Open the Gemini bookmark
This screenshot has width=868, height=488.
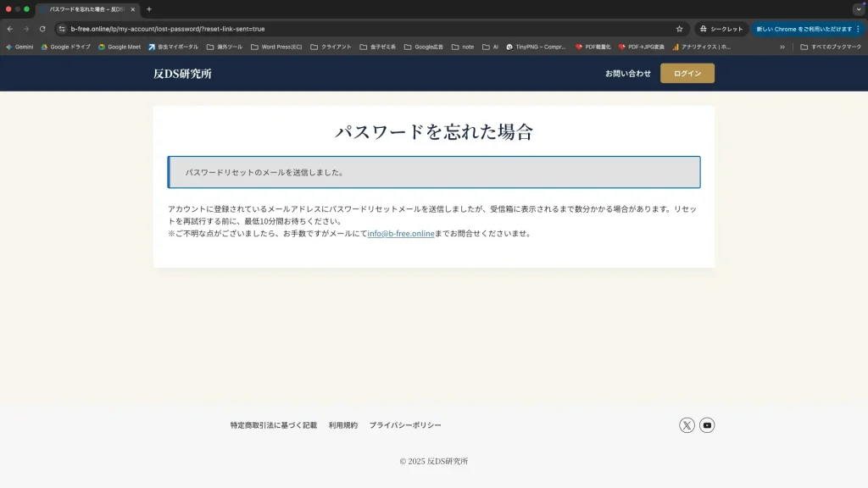(x=19, y=47)
